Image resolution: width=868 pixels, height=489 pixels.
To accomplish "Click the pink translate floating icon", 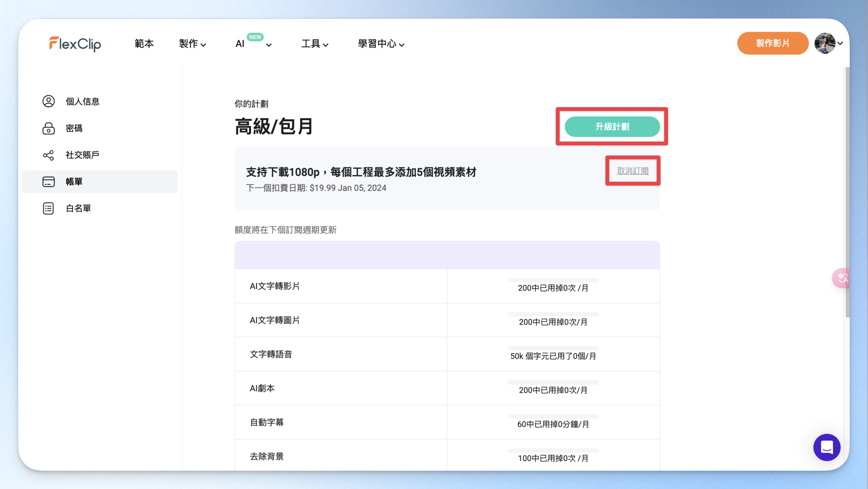I will [841, 278].
